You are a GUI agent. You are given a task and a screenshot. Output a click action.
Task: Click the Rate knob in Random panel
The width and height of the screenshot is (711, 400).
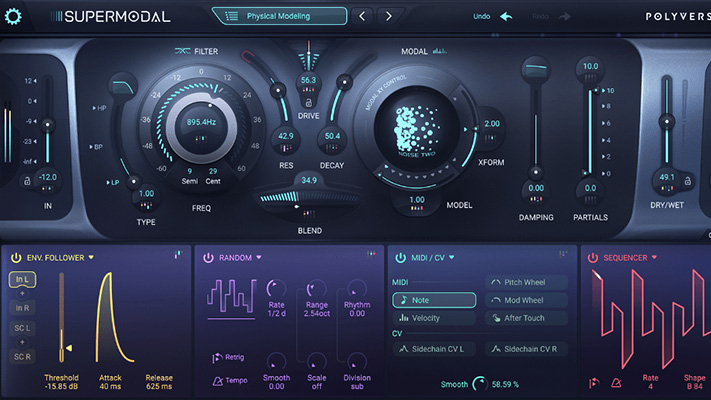pyautogui.click(x=276, y=289)
